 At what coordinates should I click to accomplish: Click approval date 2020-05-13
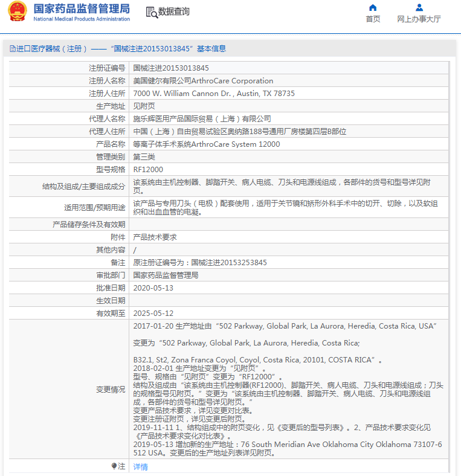153,288
